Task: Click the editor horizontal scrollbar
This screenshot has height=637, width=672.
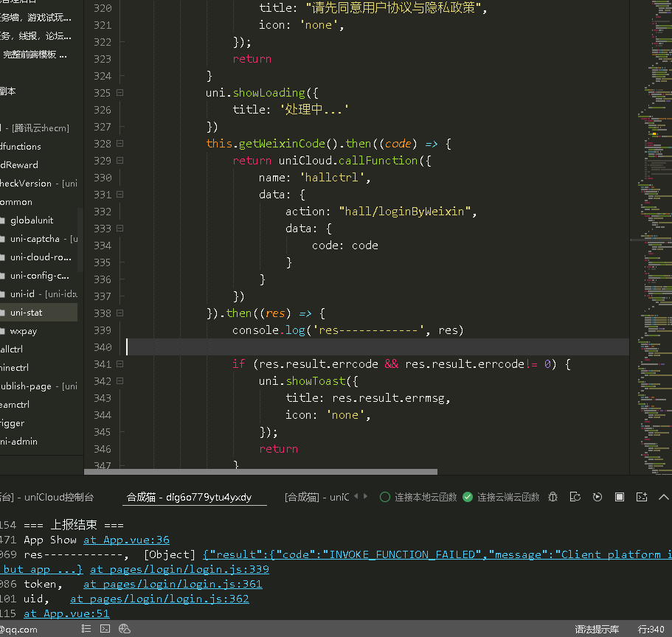Action: [x=260, y=472]
